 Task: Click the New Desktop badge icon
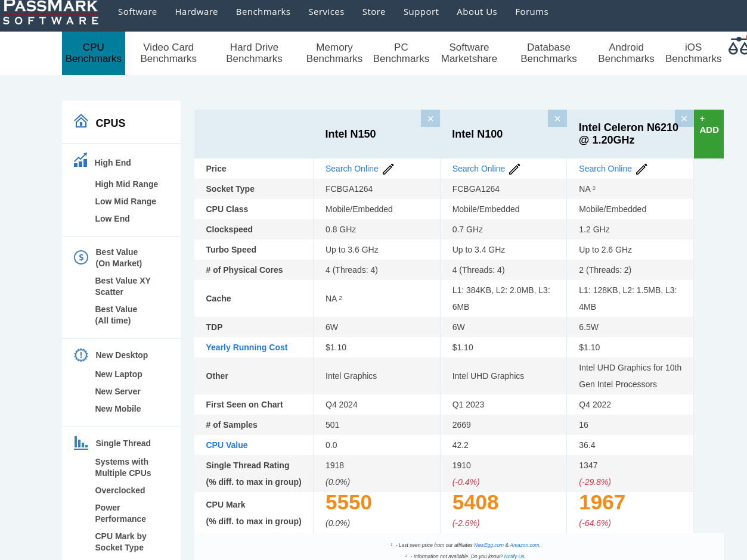click(x=81, y=355)
